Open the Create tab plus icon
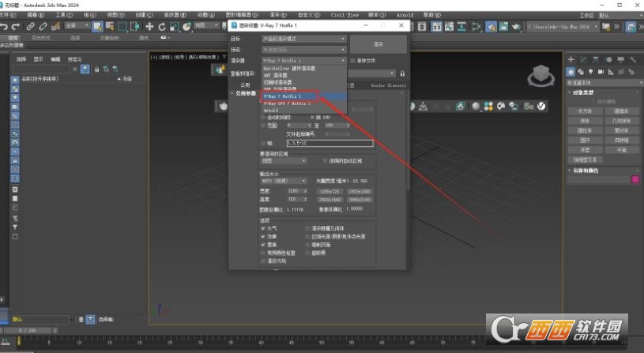This screenshot has width=644, height=353. click(x=571, y=60)
